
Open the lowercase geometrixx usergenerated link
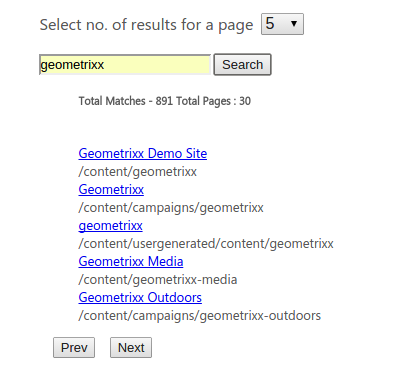(110, 226)
